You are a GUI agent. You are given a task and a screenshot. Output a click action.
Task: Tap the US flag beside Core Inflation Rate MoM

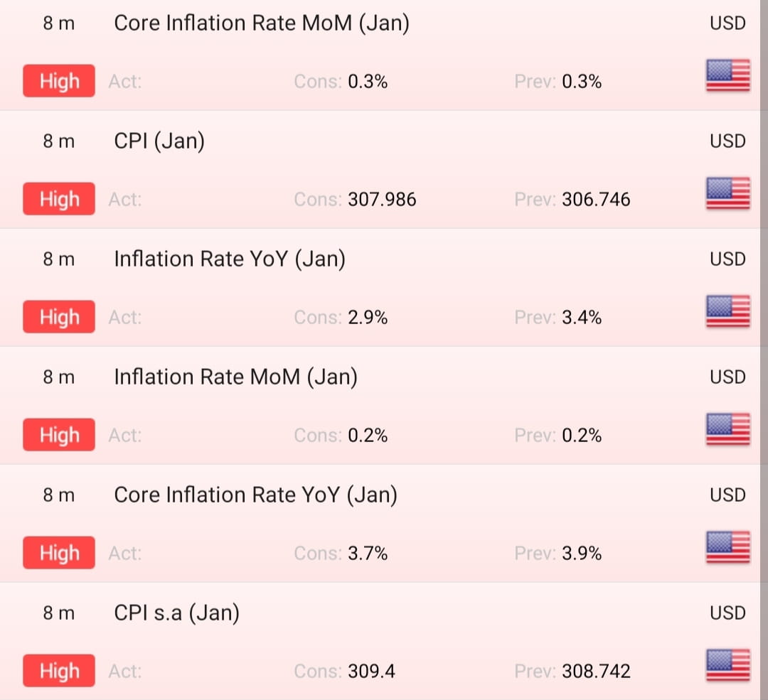point(727,75)
